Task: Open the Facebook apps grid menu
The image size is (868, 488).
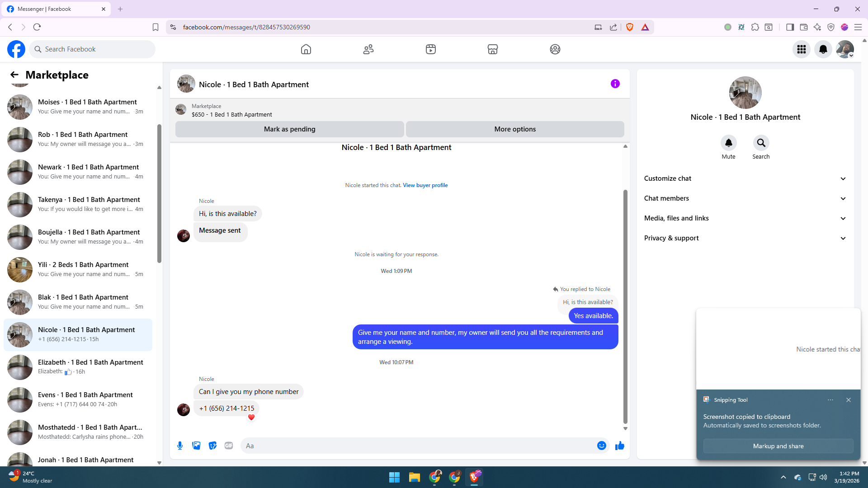Action: 801,49
